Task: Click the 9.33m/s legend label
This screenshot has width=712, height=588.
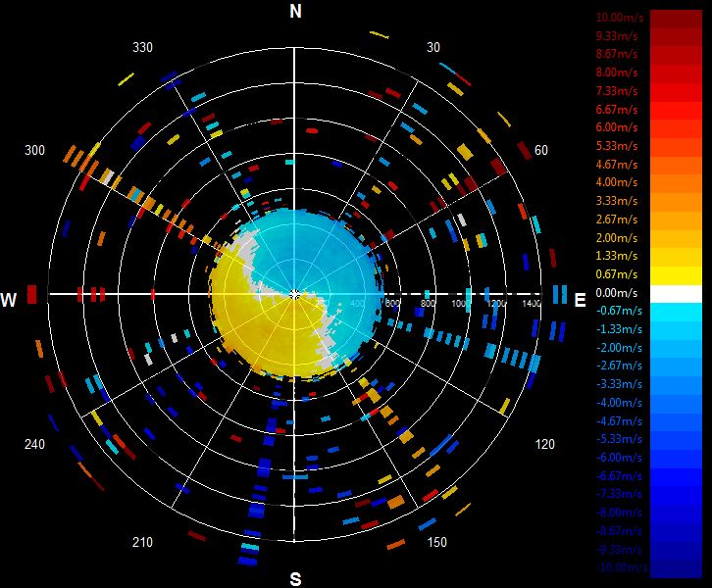Action: [x=617, y=36]
